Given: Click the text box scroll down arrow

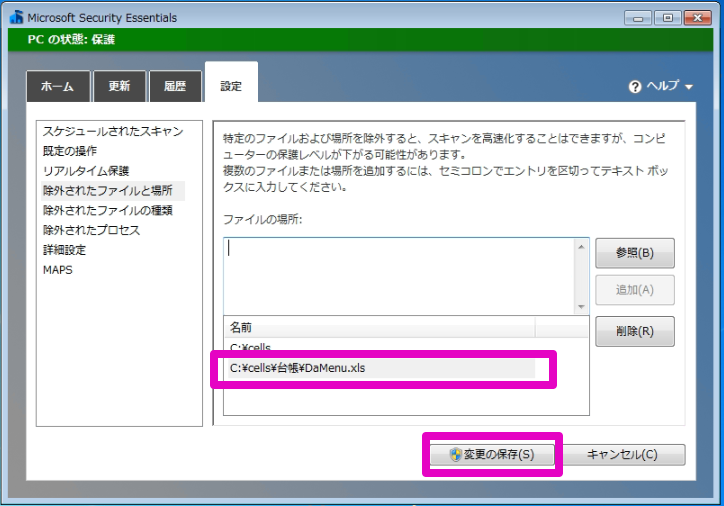Looking at the screenshot, I should coord(582,307).
